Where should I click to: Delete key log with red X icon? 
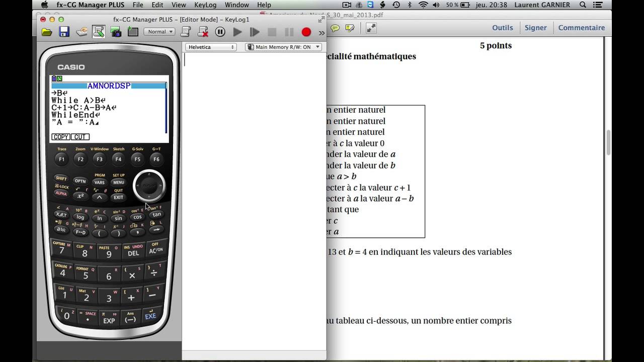pyautogui.click(x=203, y=32)
